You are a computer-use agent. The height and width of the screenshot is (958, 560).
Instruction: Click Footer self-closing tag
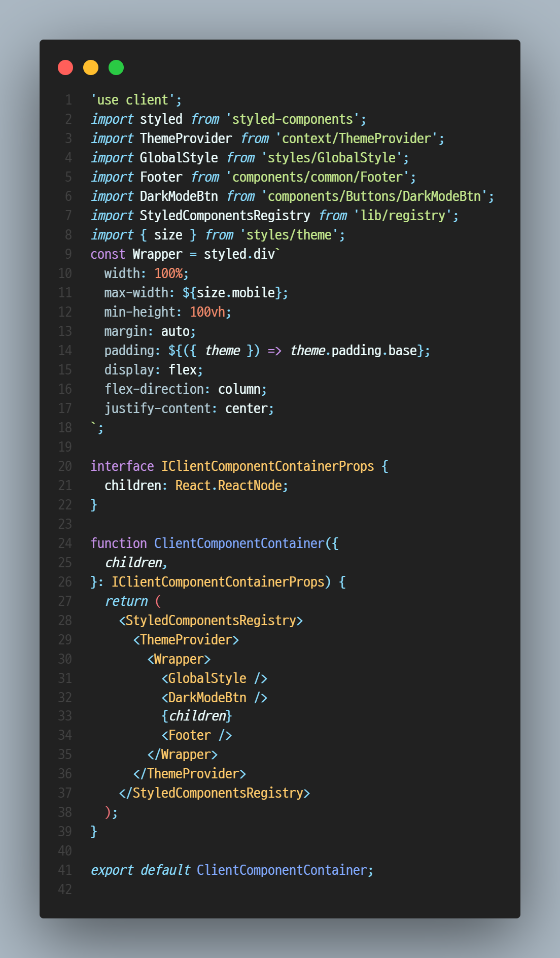tap(197, 735)
